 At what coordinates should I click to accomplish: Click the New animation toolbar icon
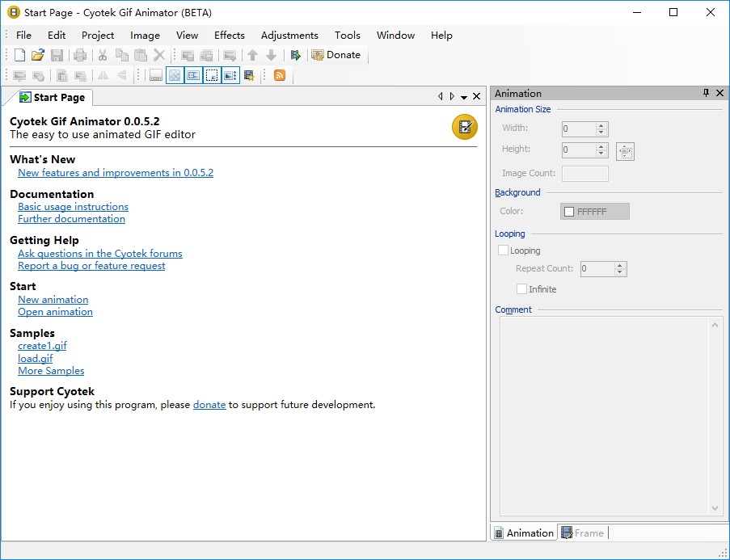[20, 55]
